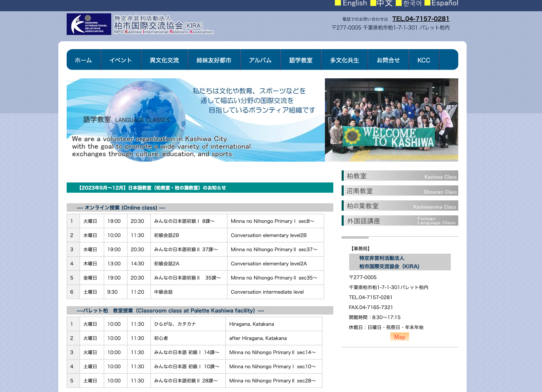Select the 語学教室 navigation item

(301, 60)
